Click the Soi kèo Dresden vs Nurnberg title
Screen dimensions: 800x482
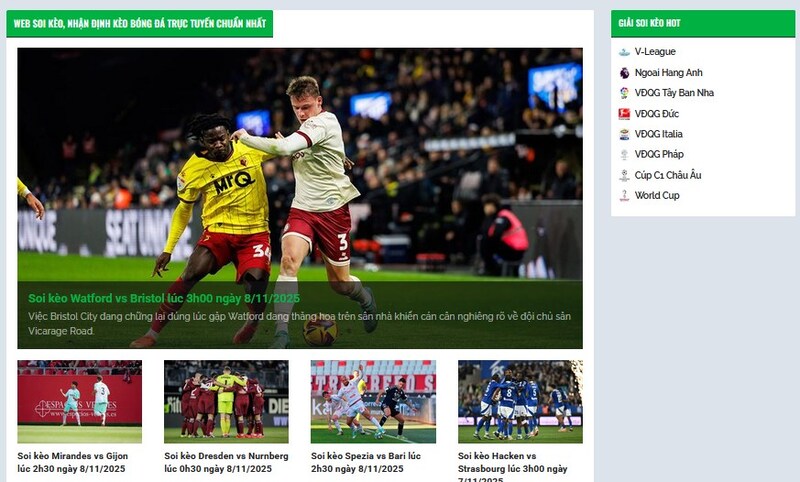pyautogui.click(x=226, y=463)
